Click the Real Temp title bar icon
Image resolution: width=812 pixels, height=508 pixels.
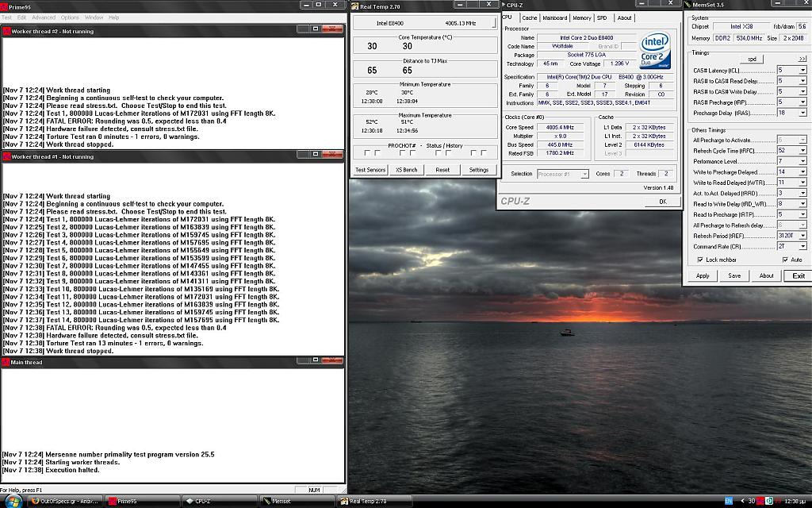pos(355,6)
